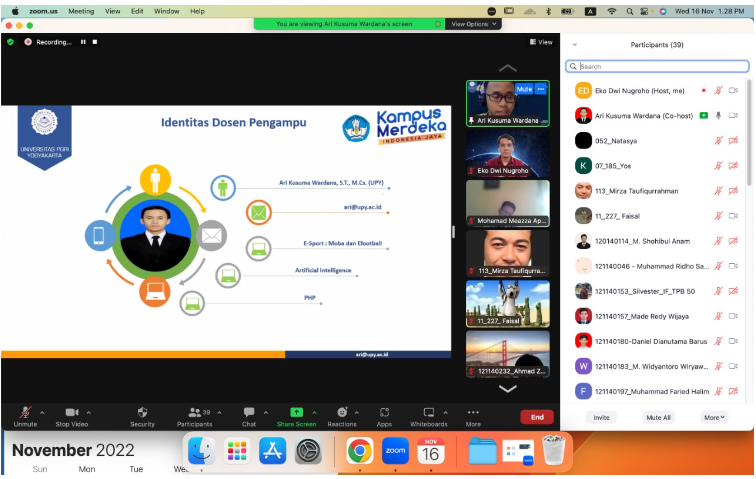This screenshot has width=756, height=479.
Task: Open the Window menu in menu bar
Action: tap(167, 11)
